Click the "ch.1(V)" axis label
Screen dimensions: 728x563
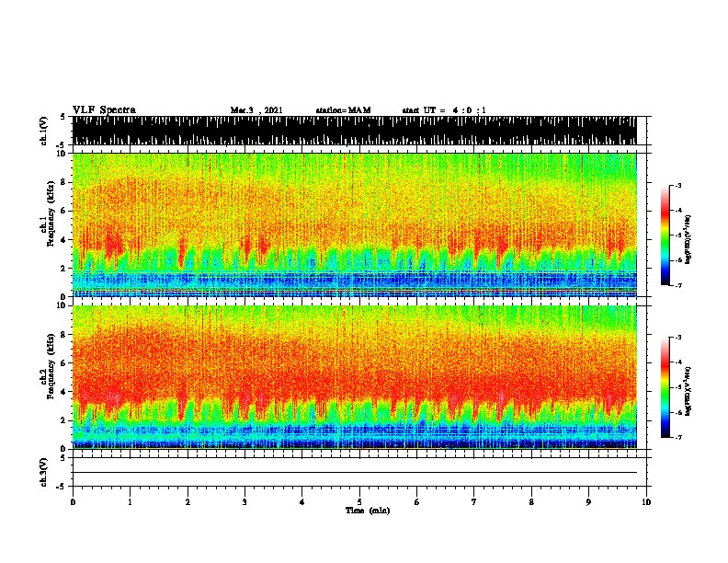click(x=44, y=131)
